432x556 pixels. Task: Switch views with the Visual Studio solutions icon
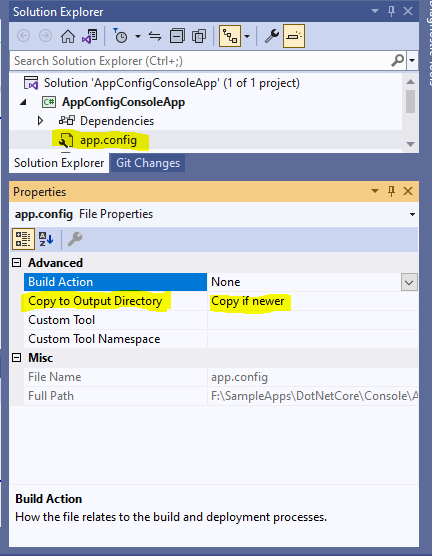point(90,36)
